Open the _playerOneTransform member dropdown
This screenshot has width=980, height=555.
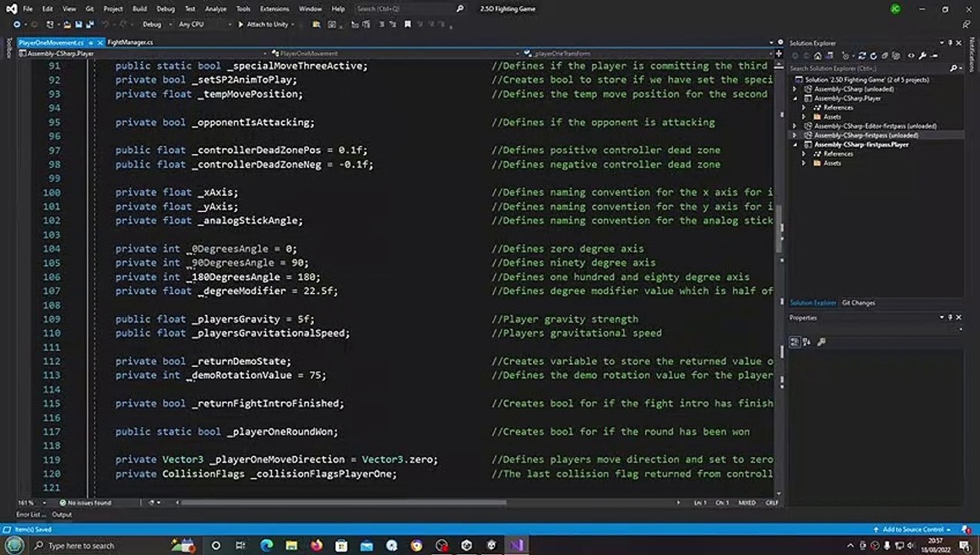click(648, 54)
